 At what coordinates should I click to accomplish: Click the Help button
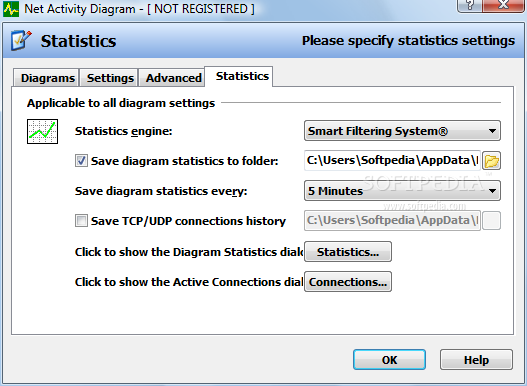476,360
